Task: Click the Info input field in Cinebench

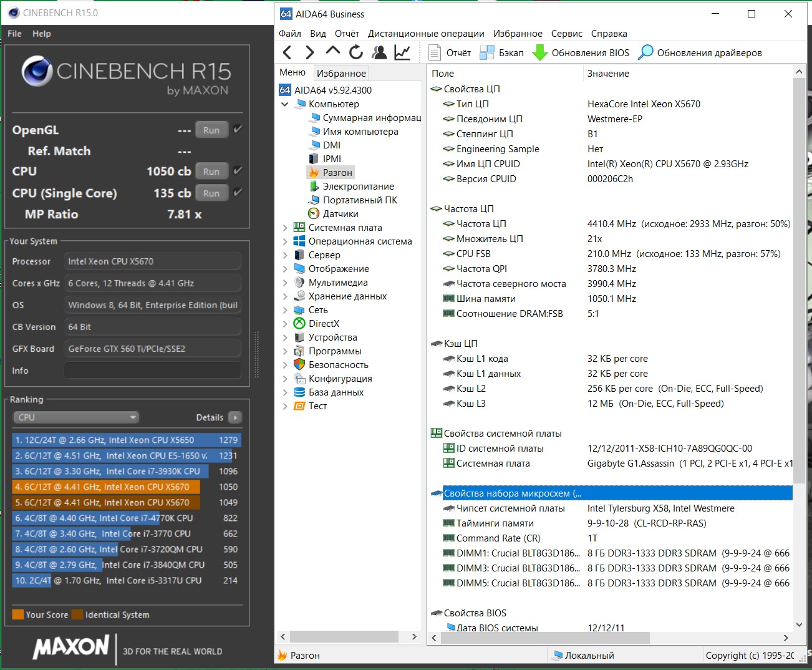Action: [x=153, y=371]
